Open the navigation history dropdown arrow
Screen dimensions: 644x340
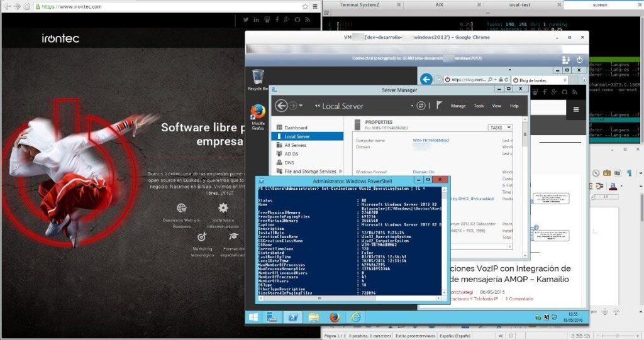(300, 106)
